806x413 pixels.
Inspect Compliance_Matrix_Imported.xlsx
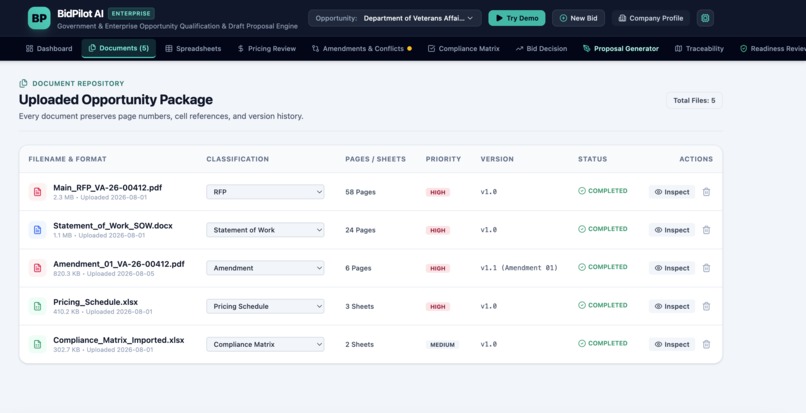point(672,344)
